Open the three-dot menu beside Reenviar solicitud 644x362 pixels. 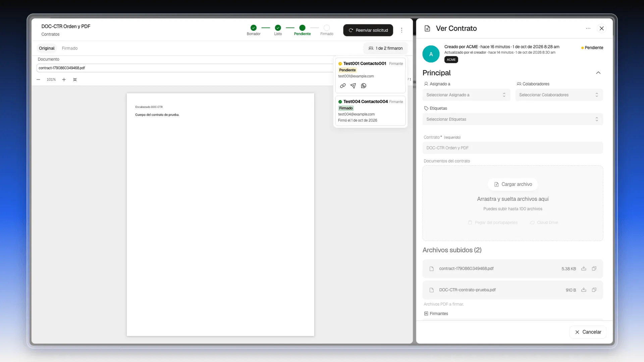click(x=401, y=30)
